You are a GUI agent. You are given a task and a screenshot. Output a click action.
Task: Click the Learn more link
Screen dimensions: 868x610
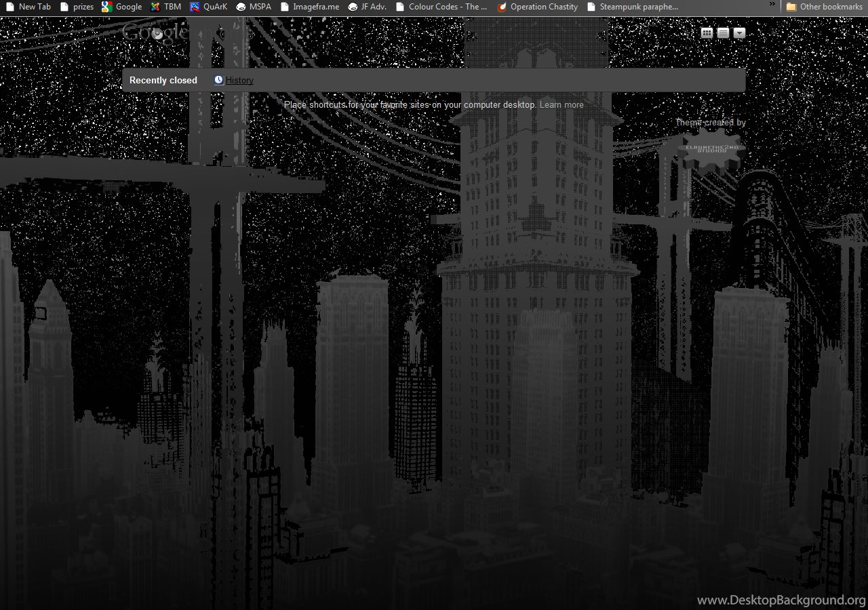561,105
